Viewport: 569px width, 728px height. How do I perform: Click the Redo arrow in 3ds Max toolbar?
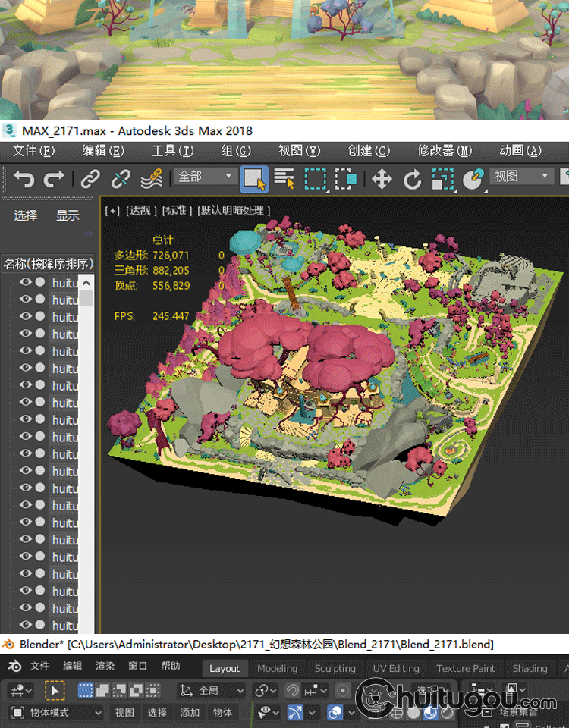[54, 180]
